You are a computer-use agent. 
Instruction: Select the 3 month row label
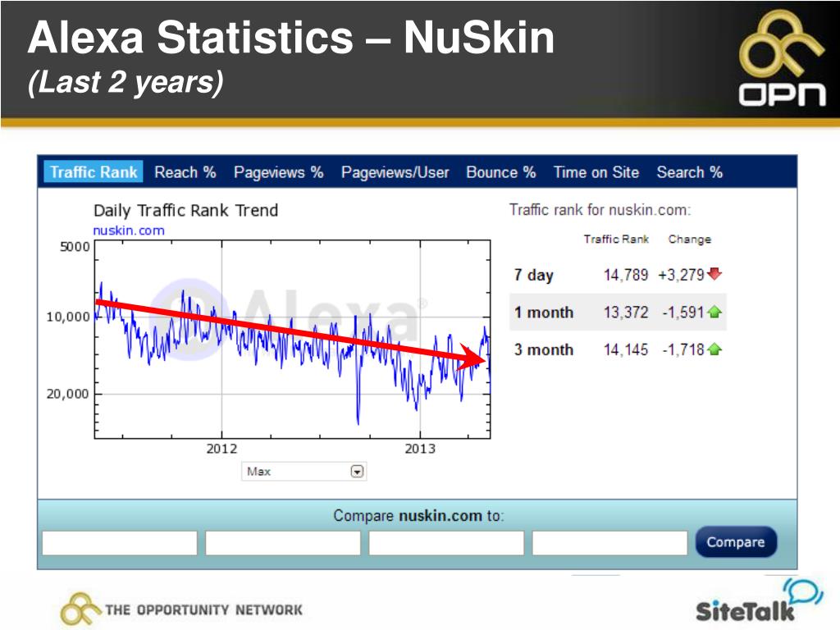tap(544, 349)
